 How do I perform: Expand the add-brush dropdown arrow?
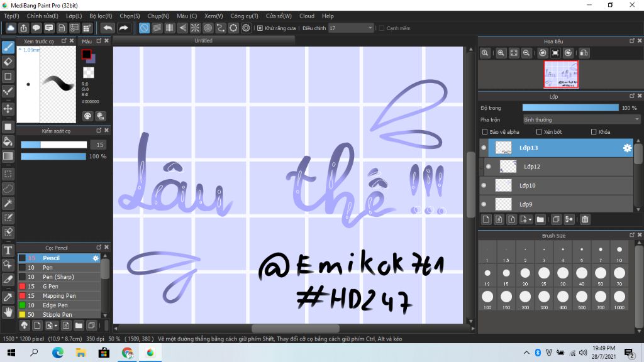click(x=56, y=326)
